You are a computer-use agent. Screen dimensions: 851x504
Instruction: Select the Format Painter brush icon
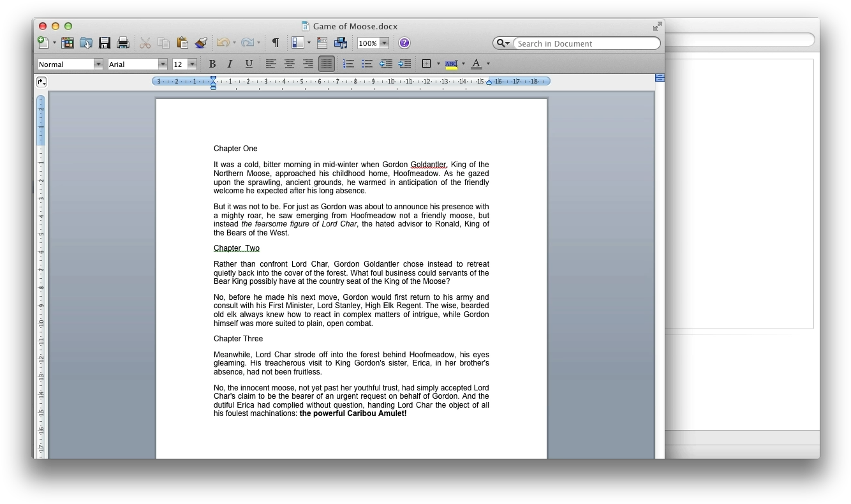pos(201,43)
